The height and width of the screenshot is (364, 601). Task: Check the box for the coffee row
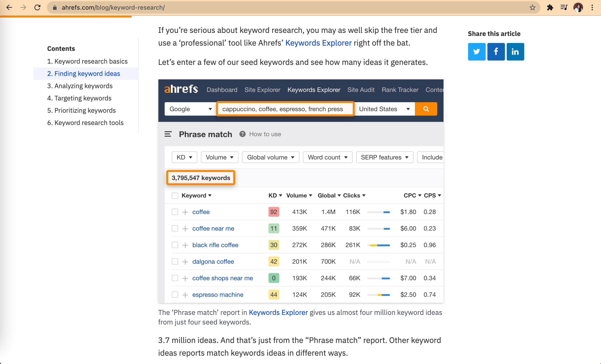(175, 212)
